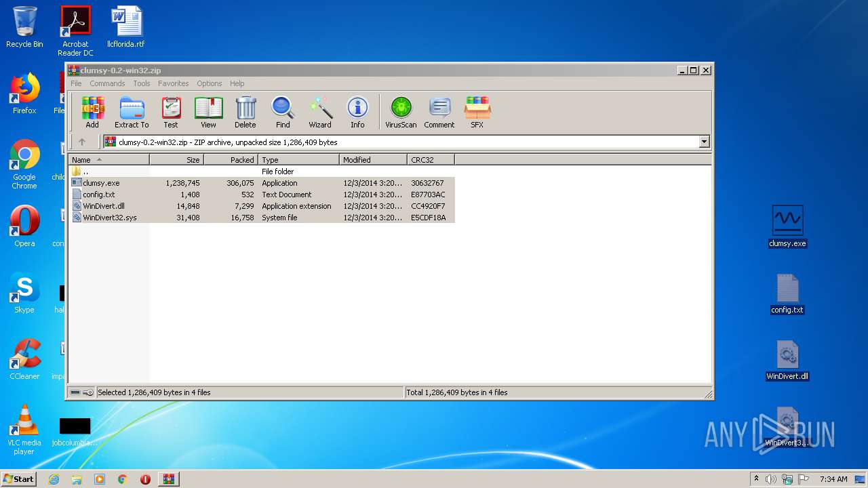
Task: Click the taskbar clock showing 7:34 AM
Action: [x=833, y=479]
